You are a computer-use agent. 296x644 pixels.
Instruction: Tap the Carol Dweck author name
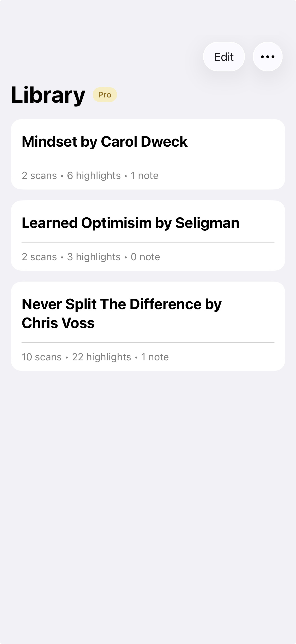(x=144, y=141)
